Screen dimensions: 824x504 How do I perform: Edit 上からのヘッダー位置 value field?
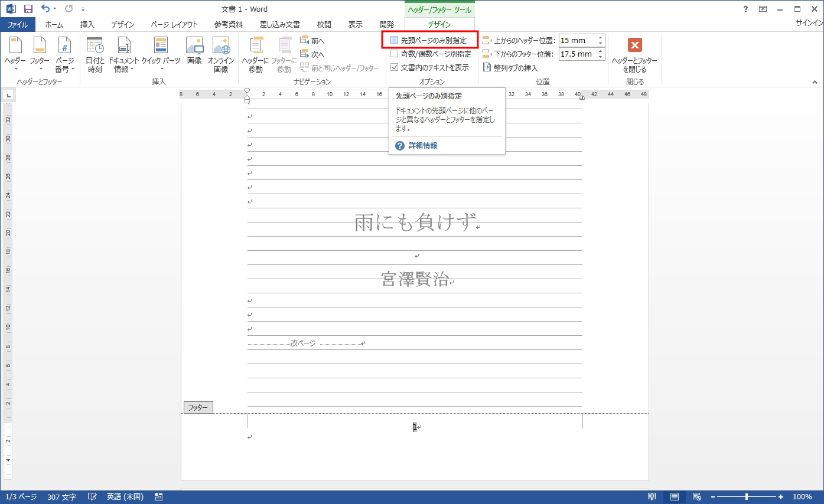(577, 41)
